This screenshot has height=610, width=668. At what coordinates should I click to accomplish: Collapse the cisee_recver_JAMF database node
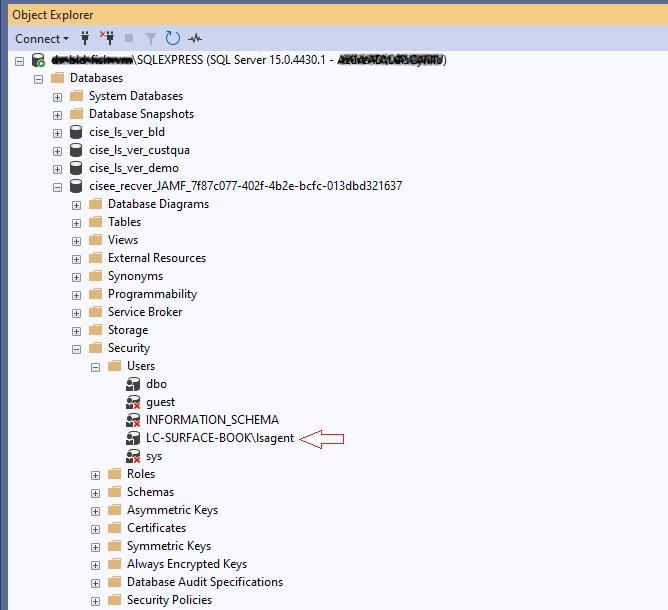point(58,187)
